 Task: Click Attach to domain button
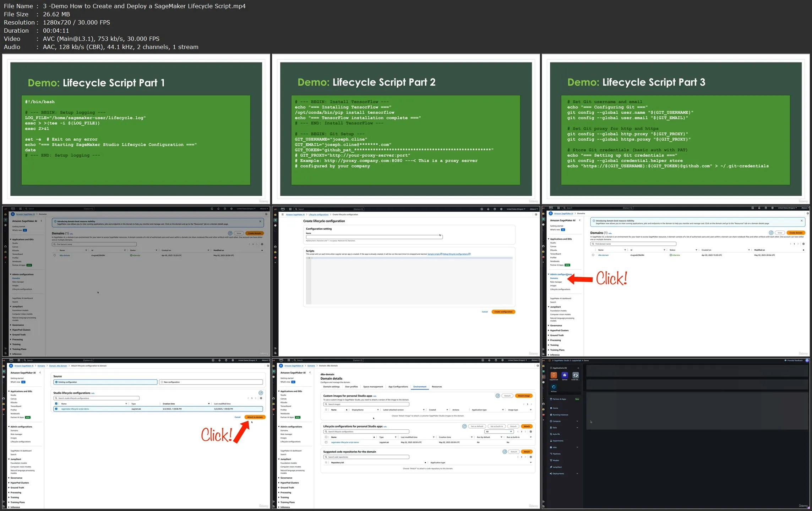point(255,417)
